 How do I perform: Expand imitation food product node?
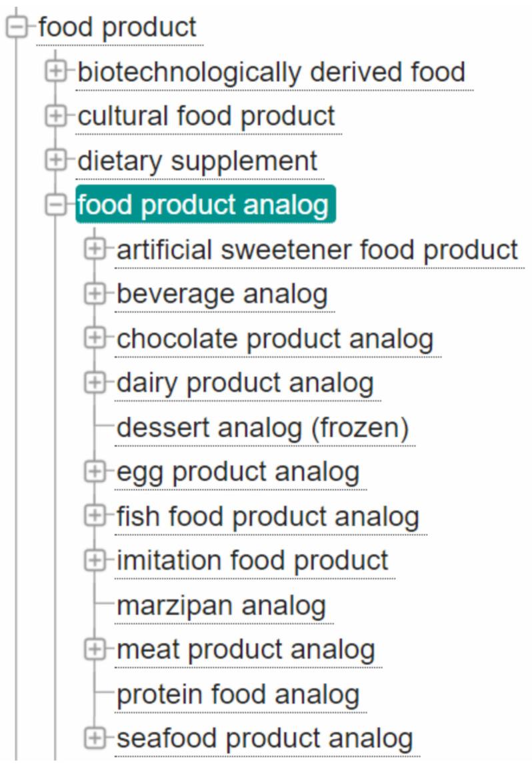pyautogui.click(x=95, y=560)
